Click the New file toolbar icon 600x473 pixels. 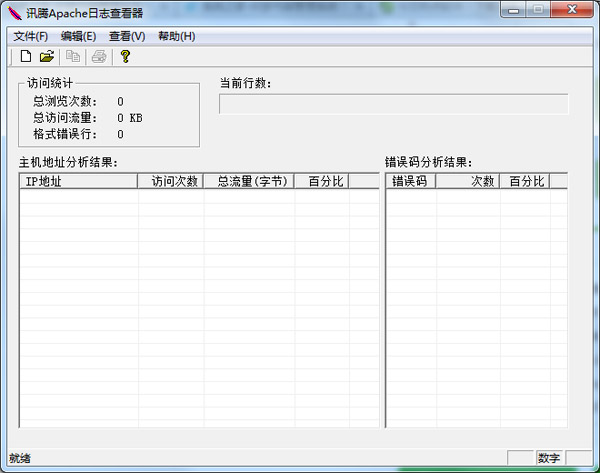point(26,57)
